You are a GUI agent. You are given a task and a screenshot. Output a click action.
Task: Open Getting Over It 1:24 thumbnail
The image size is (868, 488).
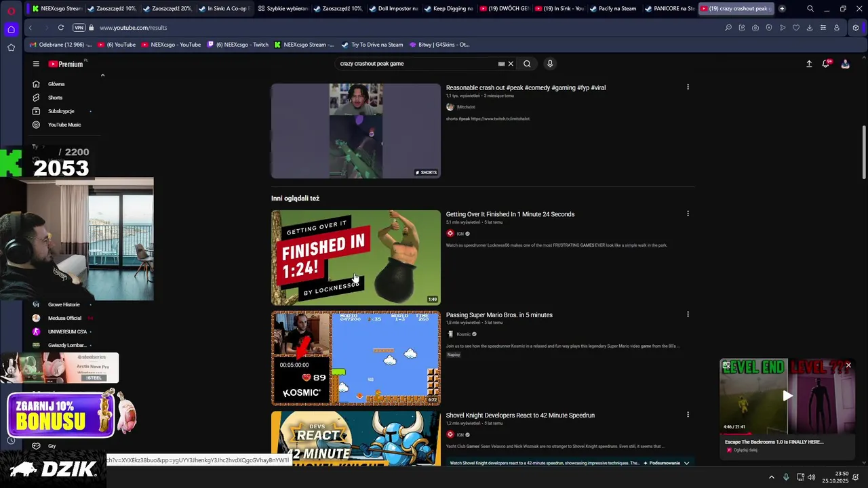pyautogui.click(x=356, y=258)
